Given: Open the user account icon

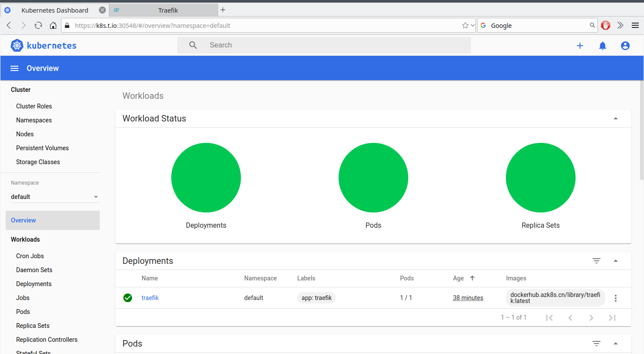Looking at the screenshot, I should click(x=625, y=46).
